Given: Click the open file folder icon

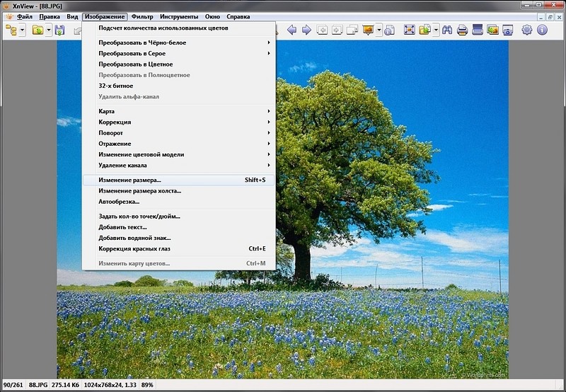Looking at the screenshot, I should click(37, 30).
